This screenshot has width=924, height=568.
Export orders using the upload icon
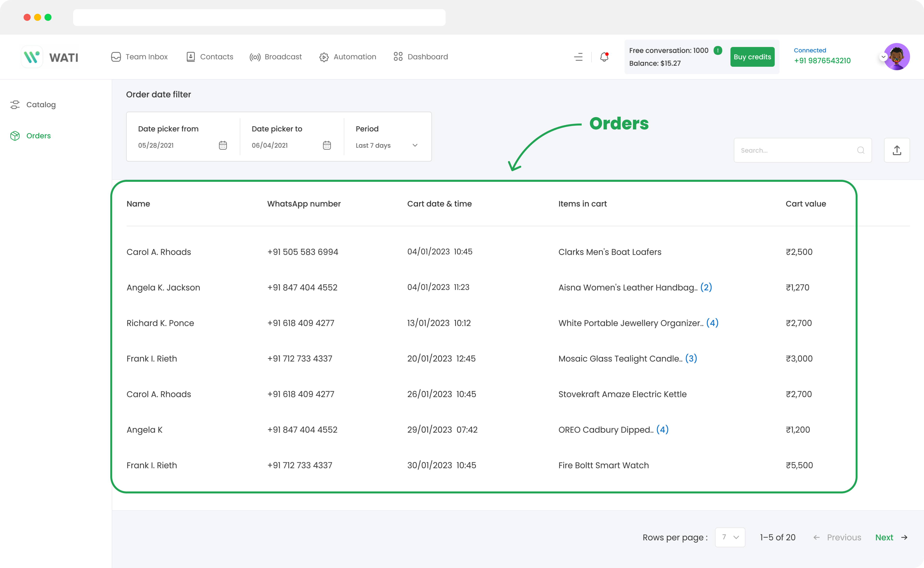click(x=897, y=150)
